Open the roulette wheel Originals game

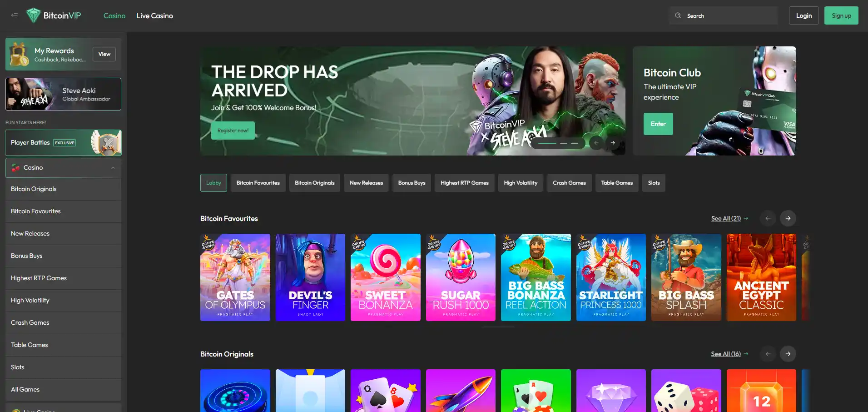tap(235, 391)
